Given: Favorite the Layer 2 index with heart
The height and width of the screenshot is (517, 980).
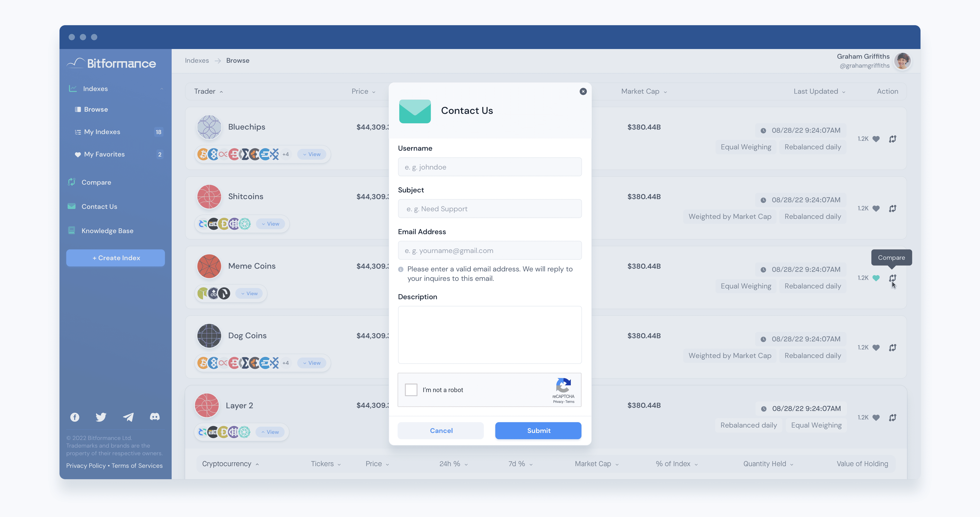Looking at the screenshot, I should 876,418.
